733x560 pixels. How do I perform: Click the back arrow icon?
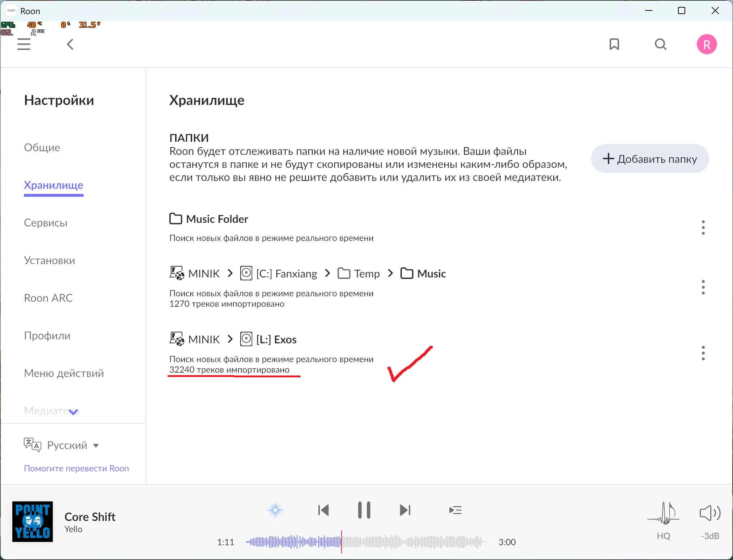pyautogui.click(x=70, y=44)
